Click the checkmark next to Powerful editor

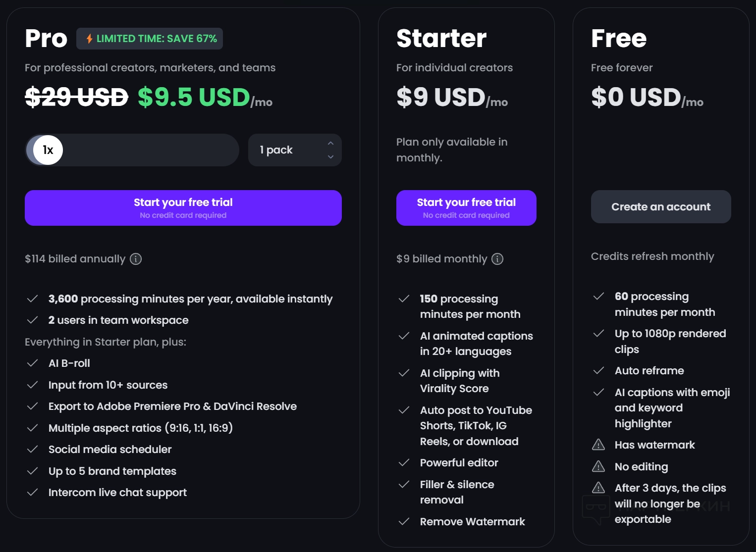[x=404, y=462]
